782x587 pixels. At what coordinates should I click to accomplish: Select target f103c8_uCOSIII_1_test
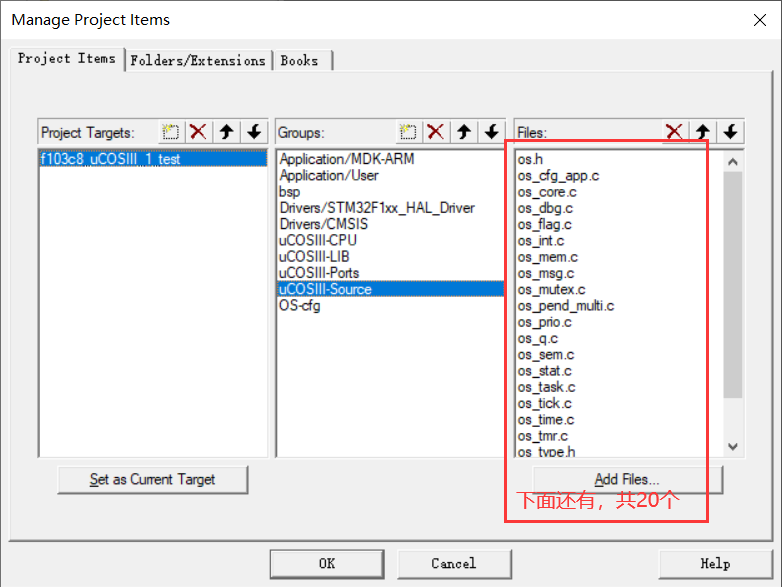coord(153,159)
